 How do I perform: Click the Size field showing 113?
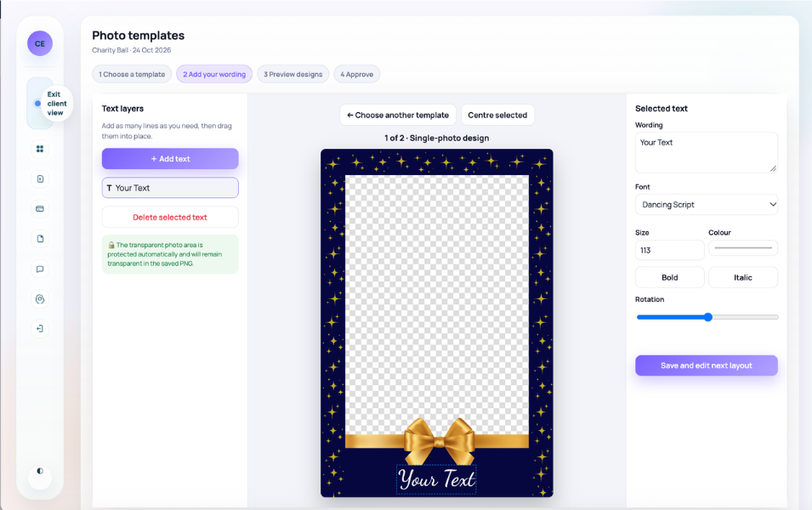[670, 250]
